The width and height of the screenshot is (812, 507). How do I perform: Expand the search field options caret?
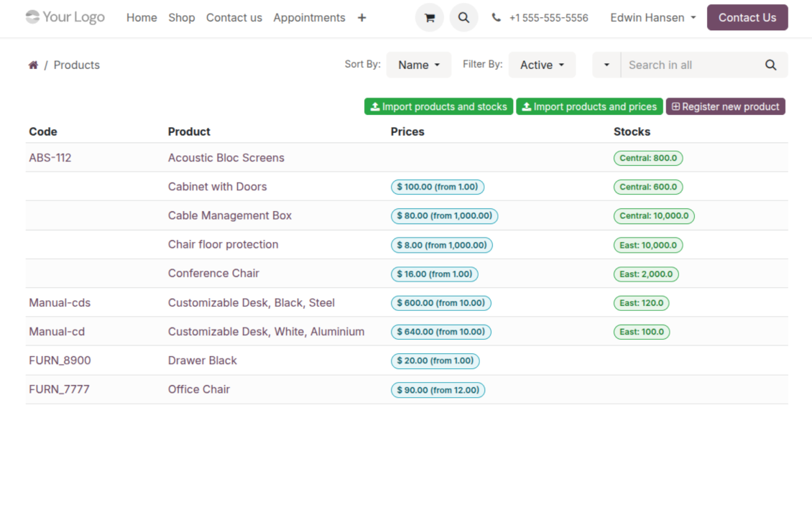click(x=606, y=65)
